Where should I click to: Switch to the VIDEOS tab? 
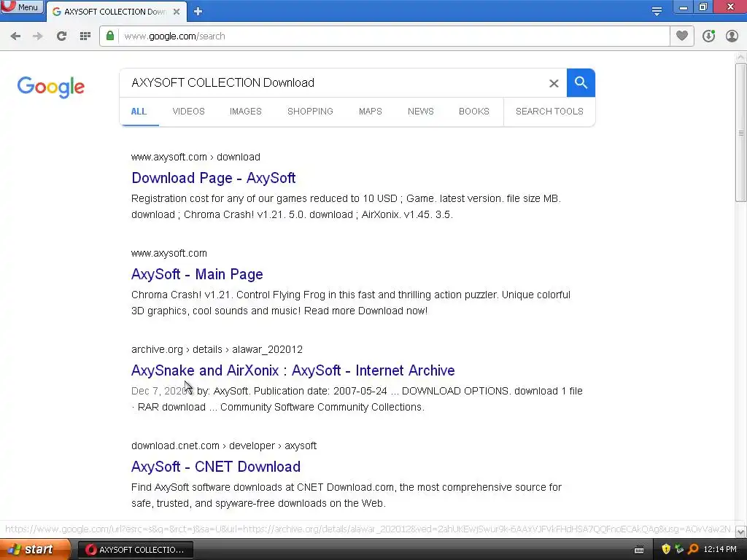(189, 112)
